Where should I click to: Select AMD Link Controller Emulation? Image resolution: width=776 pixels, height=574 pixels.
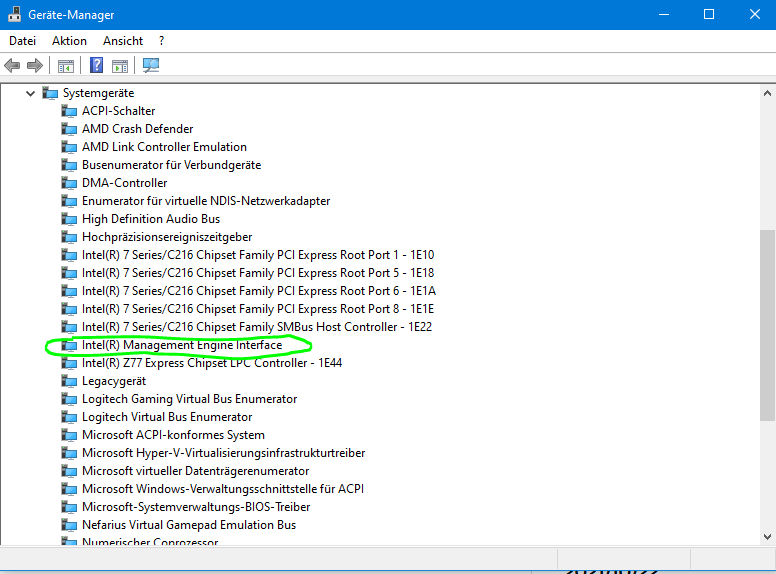pyautogui.click(x=164, y=147)
